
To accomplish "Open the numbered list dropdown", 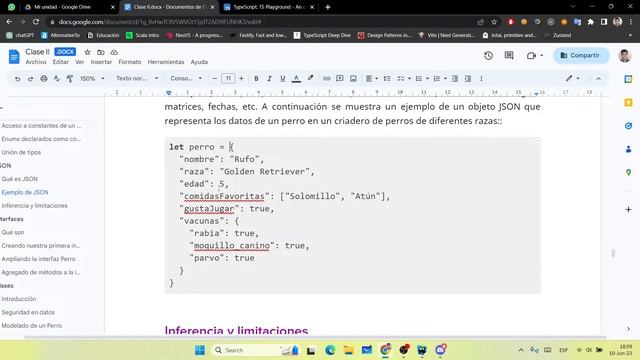I will point(440,78).
